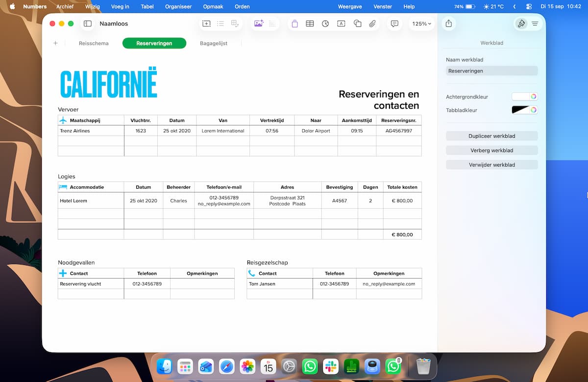Switch to the Reisschema sheet tab
This screenshot has width=588, height=382.
pos(94,43)
